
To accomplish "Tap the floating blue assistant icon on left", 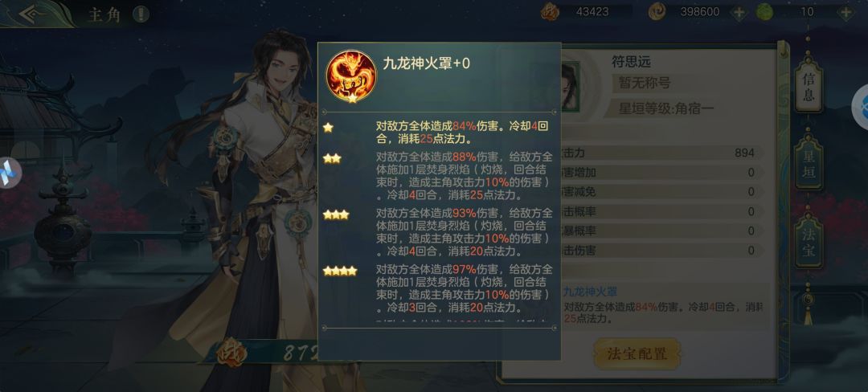I will 8,173.
